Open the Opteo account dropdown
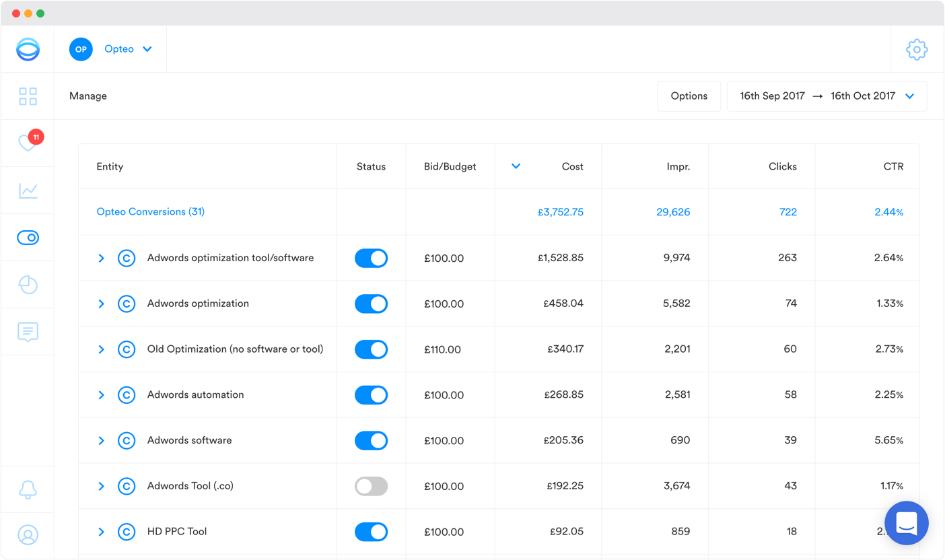 (x=129, y=49)
